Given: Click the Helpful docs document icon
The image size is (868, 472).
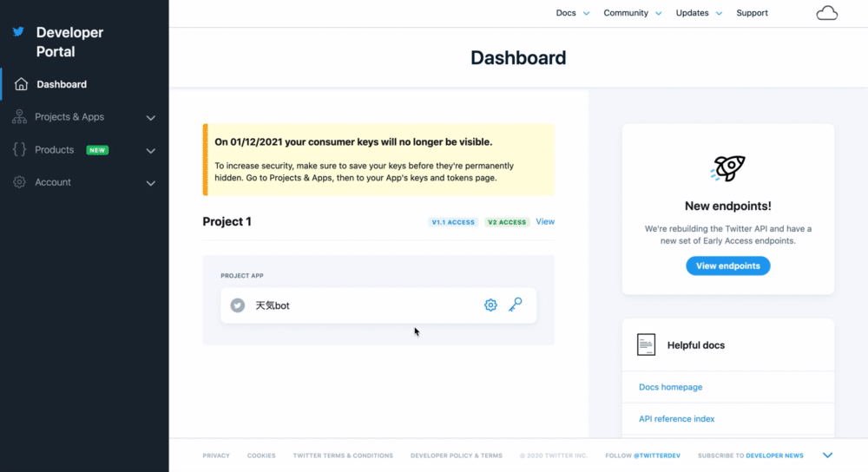Looking at the screenshot, I should click(646, 344).
